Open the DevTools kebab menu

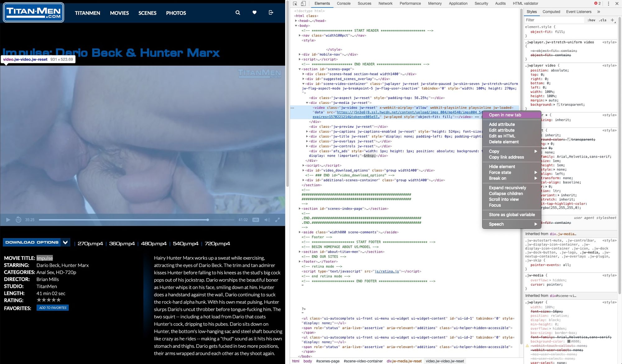tap(608, 3)
